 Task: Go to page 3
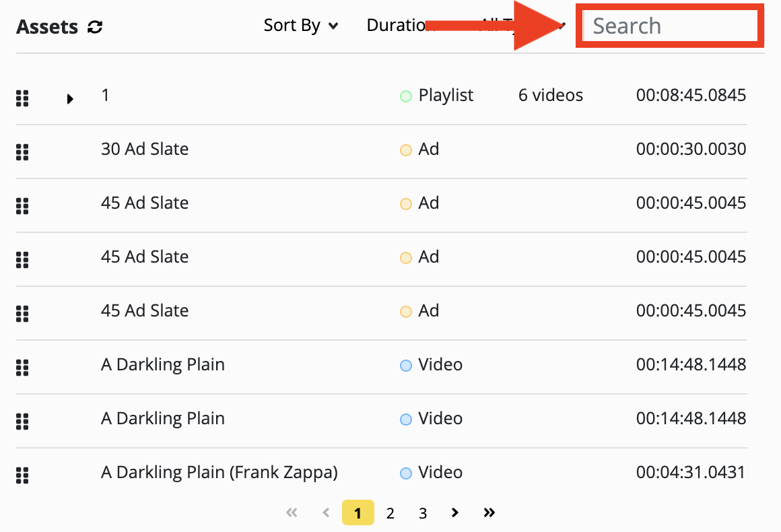pos(423,513)
